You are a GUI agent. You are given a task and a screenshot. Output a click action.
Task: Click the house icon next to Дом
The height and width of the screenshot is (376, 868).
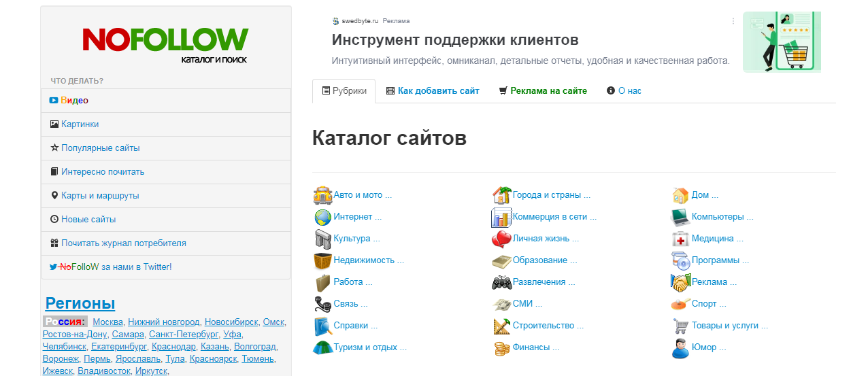[x=680, y=195]
